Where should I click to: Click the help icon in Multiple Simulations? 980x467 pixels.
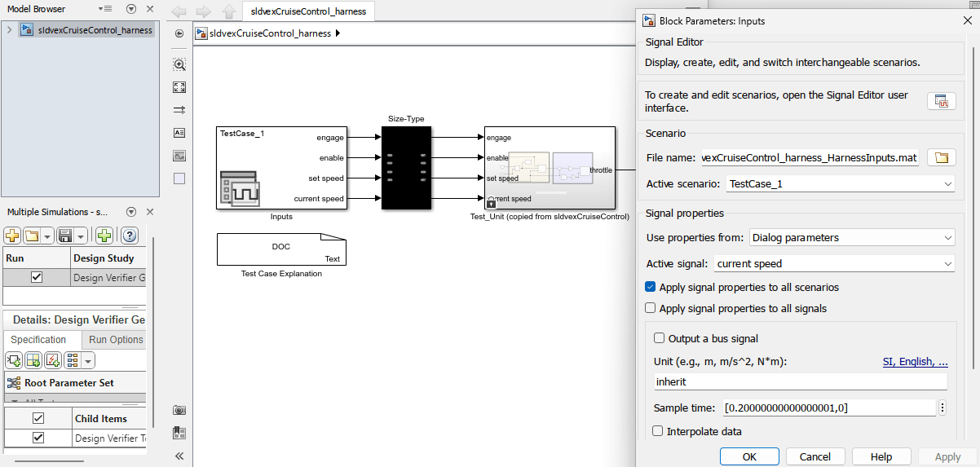pos(128,236)
